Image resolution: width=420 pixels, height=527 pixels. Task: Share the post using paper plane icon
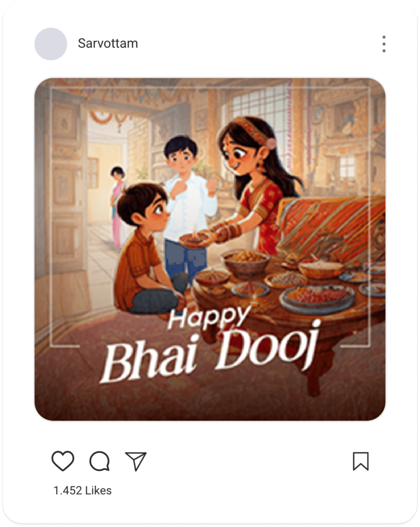136,461
